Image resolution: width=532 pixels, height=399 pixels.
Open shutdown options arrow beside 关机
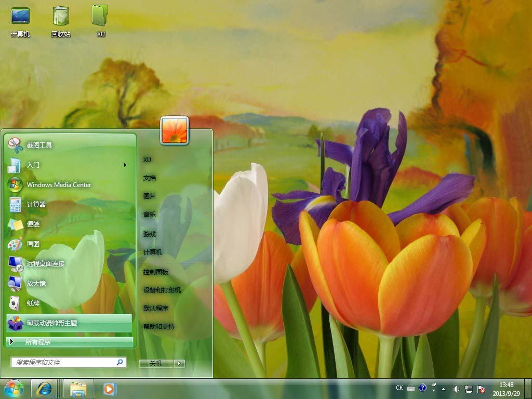coord(180,364)
